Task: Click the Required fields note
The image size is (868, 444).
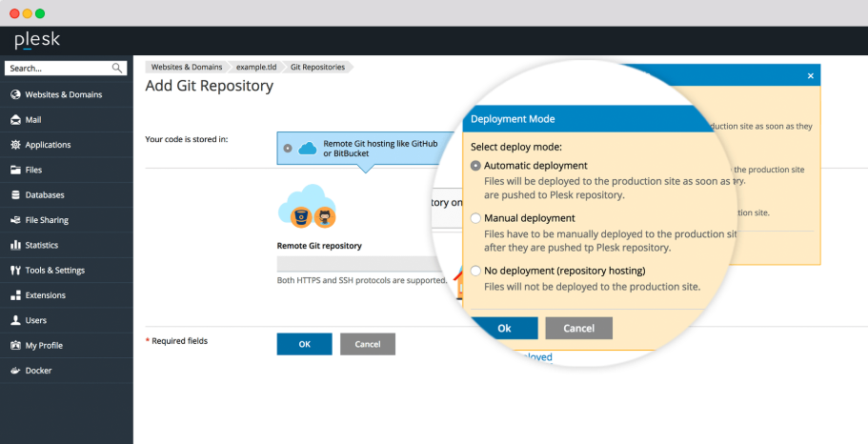Action: pyautogui.click(x=176, y=341)
